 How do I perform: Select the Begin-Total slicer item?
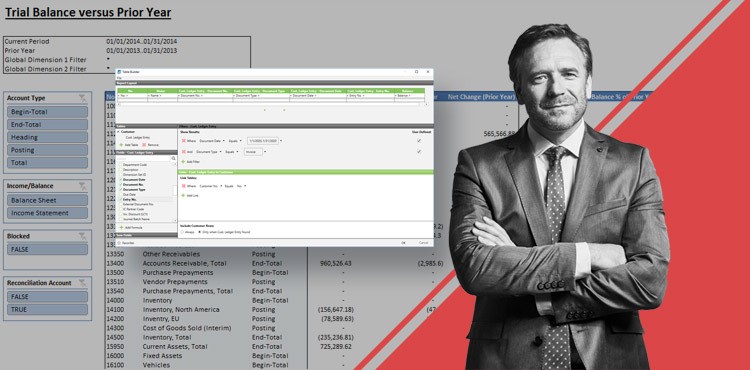click(47, 112)
